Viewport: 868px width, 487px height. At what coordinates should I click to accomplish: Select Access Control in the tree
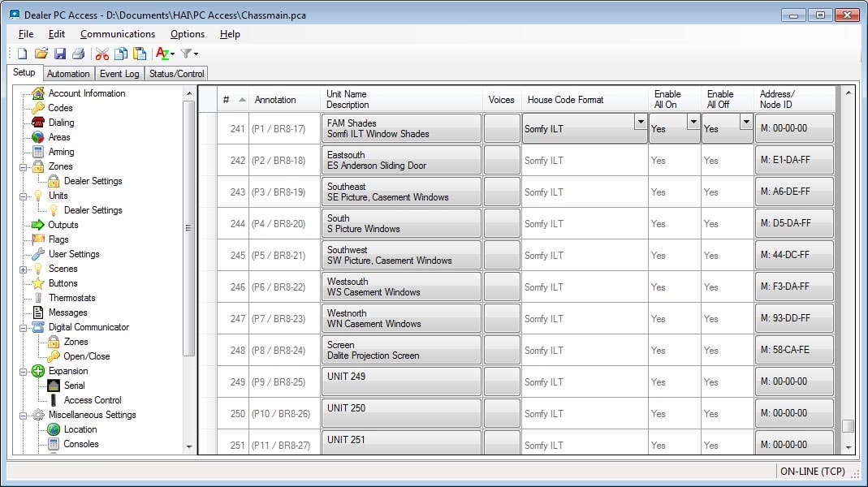click(93, 400)
